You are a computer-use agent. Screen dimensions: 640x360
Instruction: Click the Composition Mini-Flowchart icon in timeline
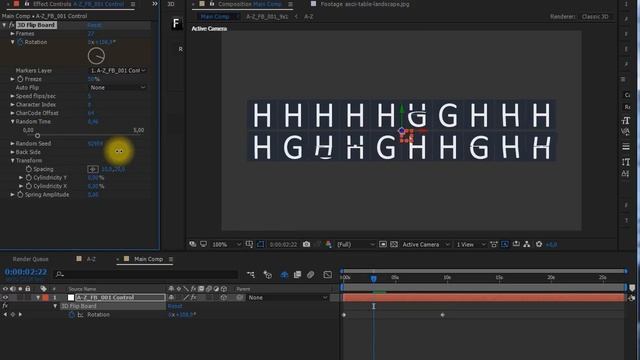coord(251,275)
